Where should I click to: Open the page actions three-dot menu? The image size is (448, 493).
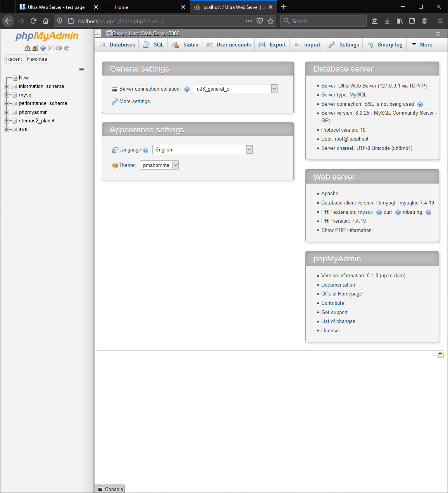[249, 21]
